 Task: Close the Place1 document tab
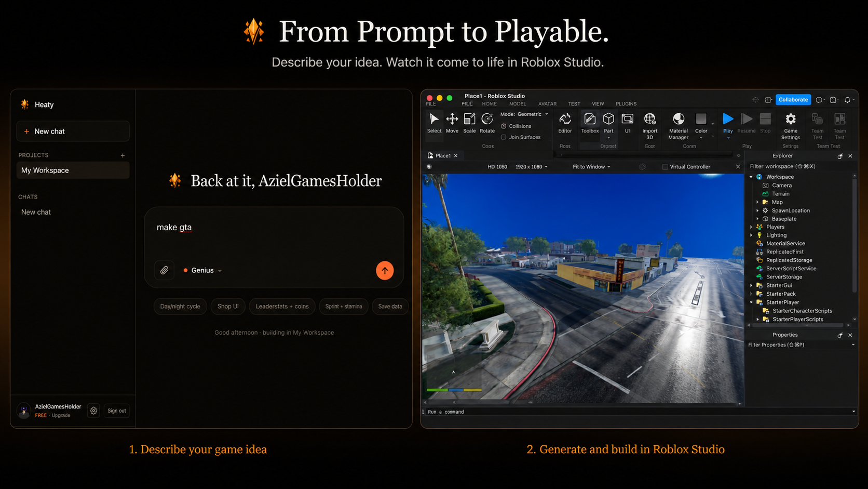[x=456, y=156]
